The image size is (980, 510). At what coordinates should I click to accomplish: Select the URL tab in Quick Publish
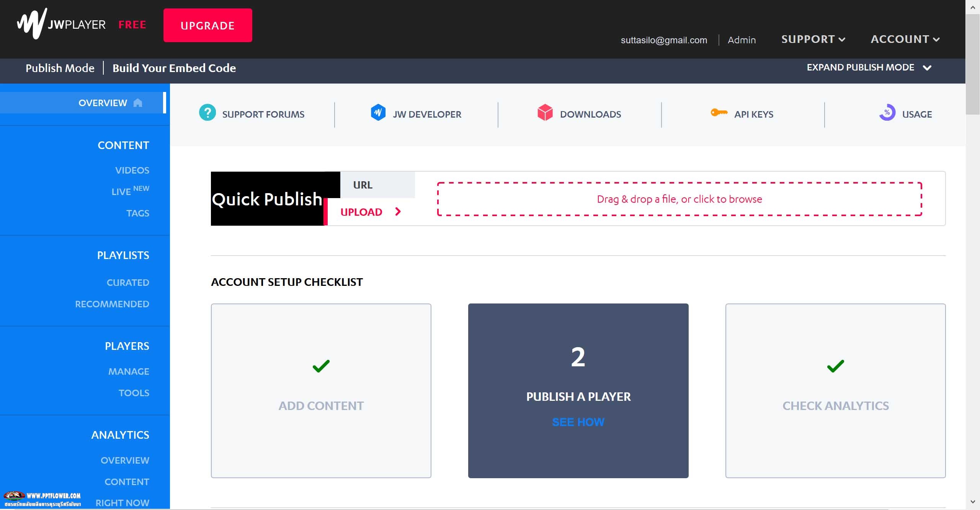pyautogui.click(x=377, y=185)
